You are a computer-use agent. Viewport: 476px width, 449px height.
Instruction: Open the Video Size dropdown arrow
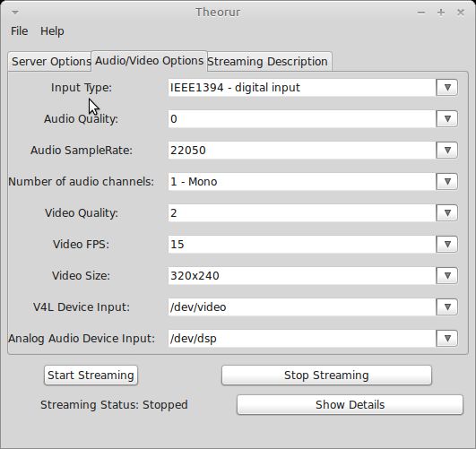point(446,276)
